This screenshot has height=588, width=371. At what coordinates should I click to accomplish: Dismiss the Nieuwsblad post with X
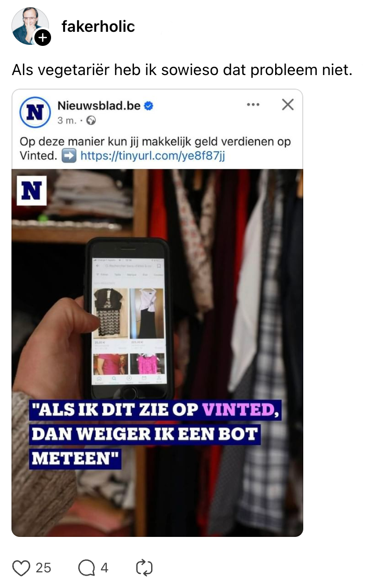coord(288,105)
